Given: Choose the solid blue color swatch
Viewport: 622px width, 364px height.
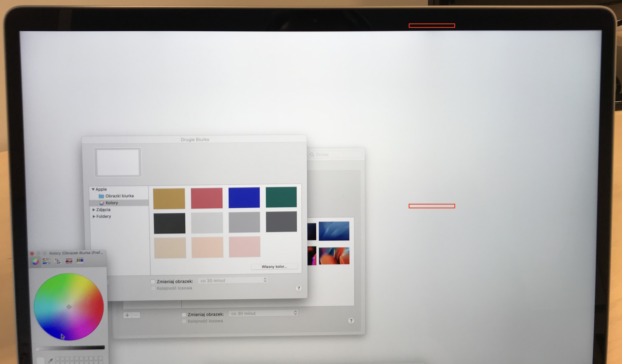Looking at the screenshot, I should tap(244, 197).
